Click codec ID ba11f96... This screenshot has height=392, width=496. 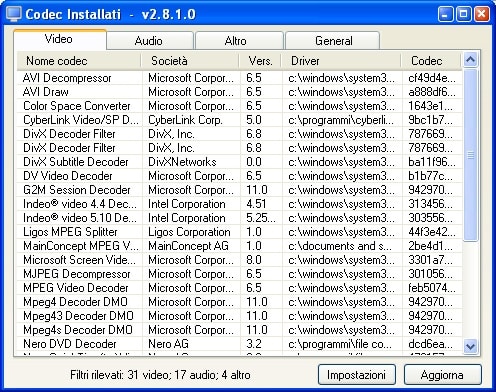click(x=432, y=162)
